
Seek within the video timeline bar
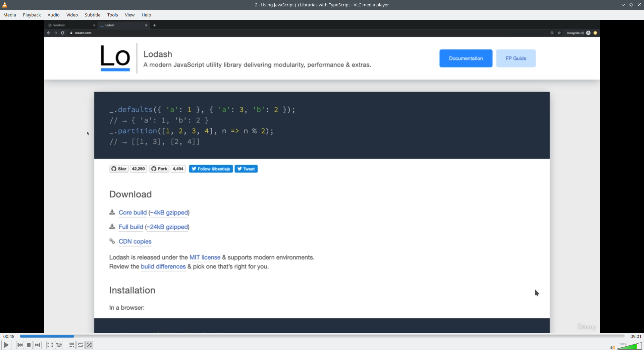click(322, 336)
